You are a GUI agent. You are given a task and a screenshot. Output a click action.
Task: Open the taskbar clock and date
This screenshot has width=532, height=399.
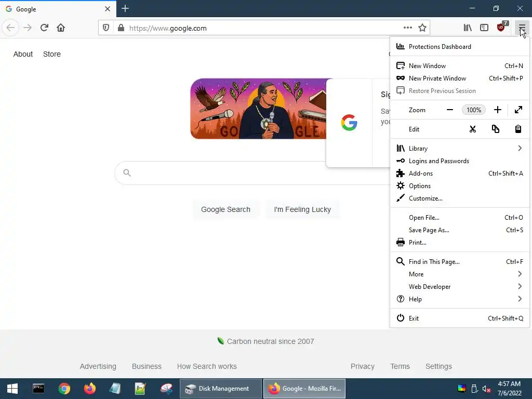click(x=509, y=389)
